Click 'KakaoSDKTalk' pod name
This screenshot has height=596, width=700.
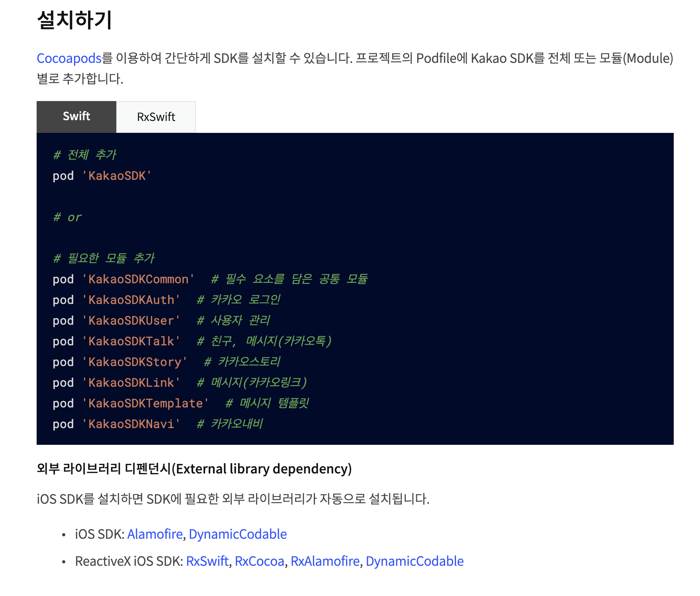(x=131, y=341)
